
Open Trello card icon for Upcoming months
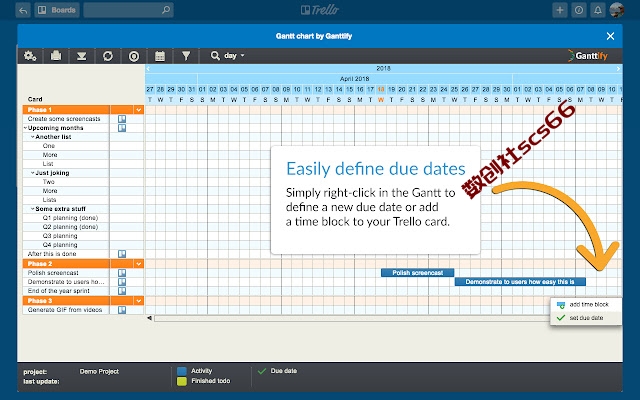[x=122, y=128]
